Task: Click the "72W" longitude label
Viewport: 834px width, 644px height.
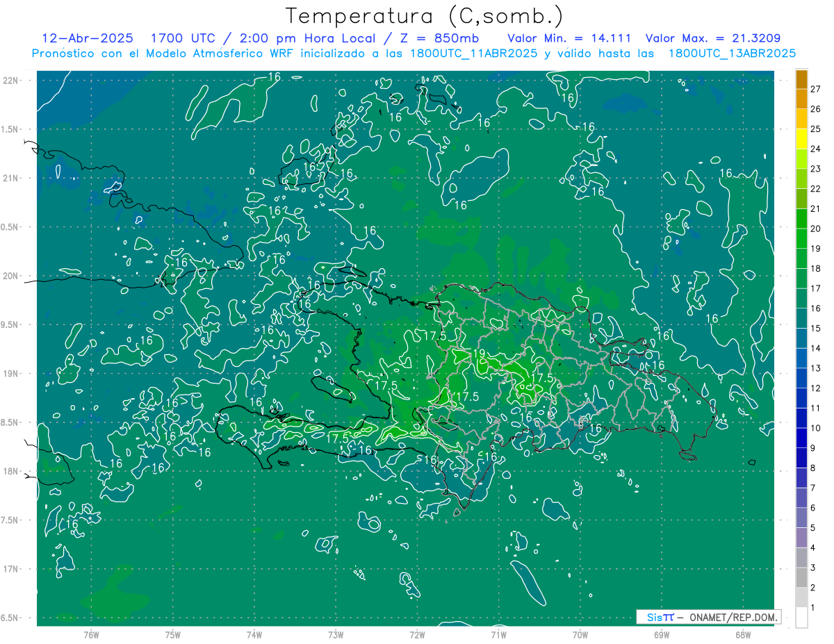Action: 417,634
